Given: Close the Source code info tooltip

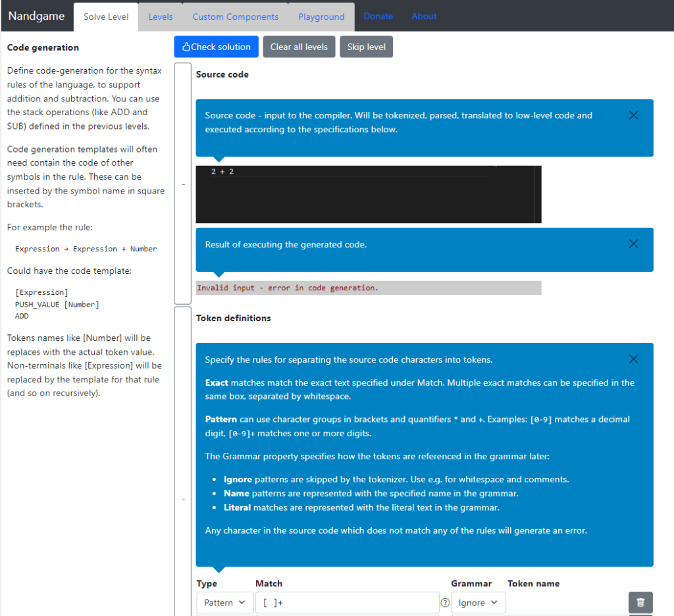Looking at the screenshot, I should pyautogui.click(x=633, y=115).
